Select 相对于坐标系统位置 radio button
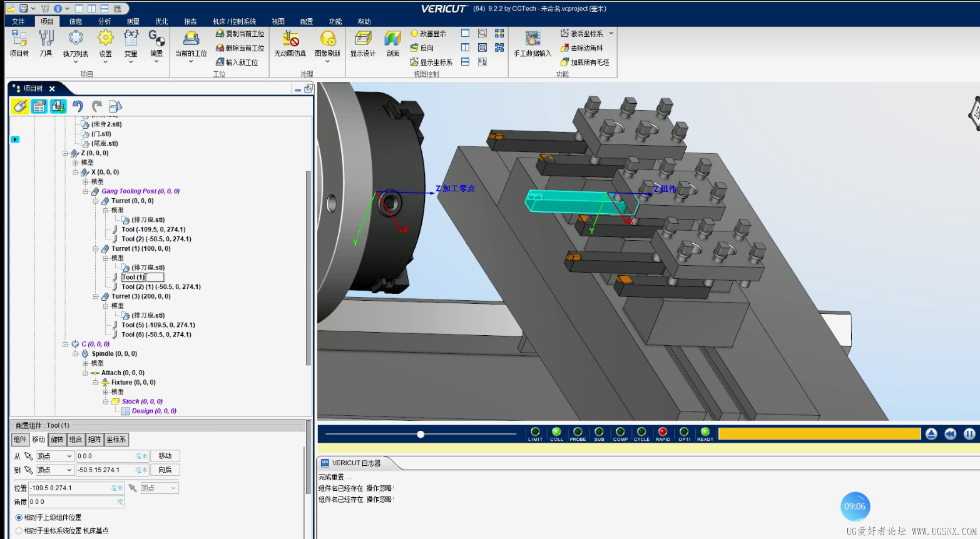980x539 pixels. pos(19,531)
